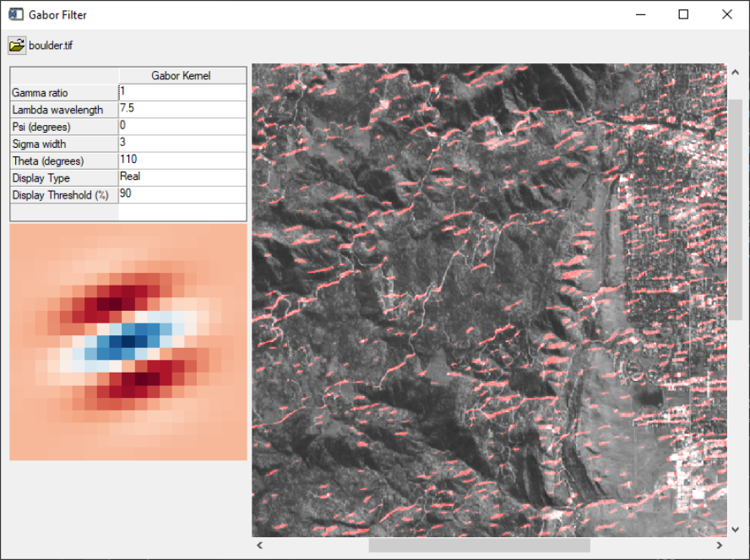Click the Psi (degrees) value cell
The height and width of the screenshot is (560, 750).
click(182, 126)
